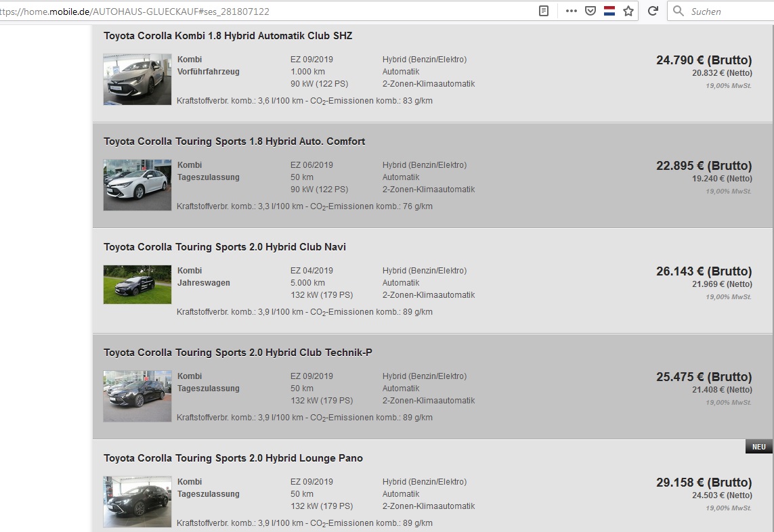Click the NEU badge on Lounge Pano listing

(758, 447)
